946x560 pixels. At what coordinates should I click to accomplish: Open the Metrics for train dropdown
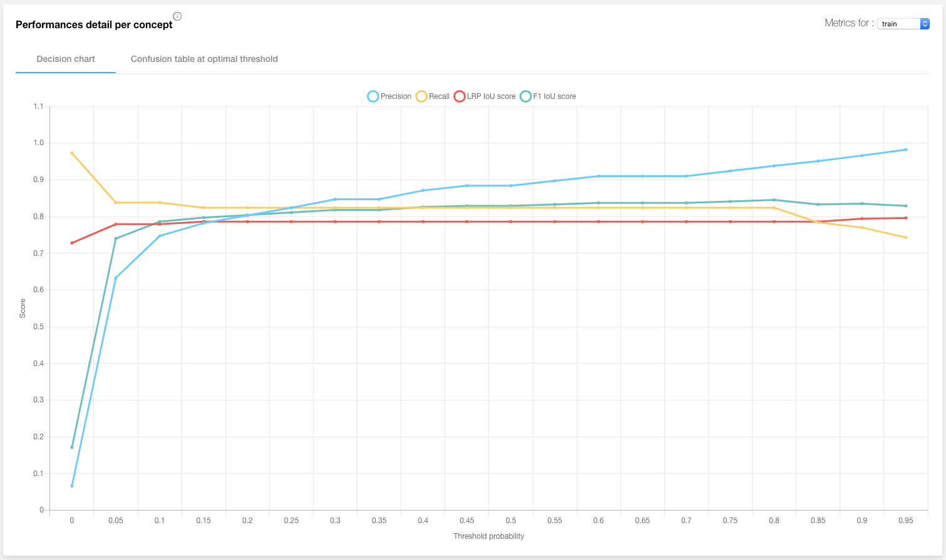point(903,24)
